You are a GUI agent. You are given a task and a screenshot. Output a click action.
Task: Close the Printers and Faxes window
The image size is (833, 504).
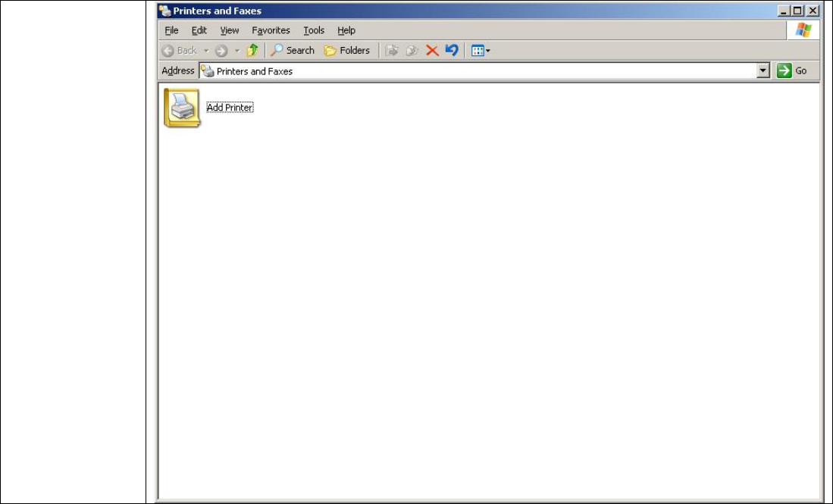pos(813,11)
